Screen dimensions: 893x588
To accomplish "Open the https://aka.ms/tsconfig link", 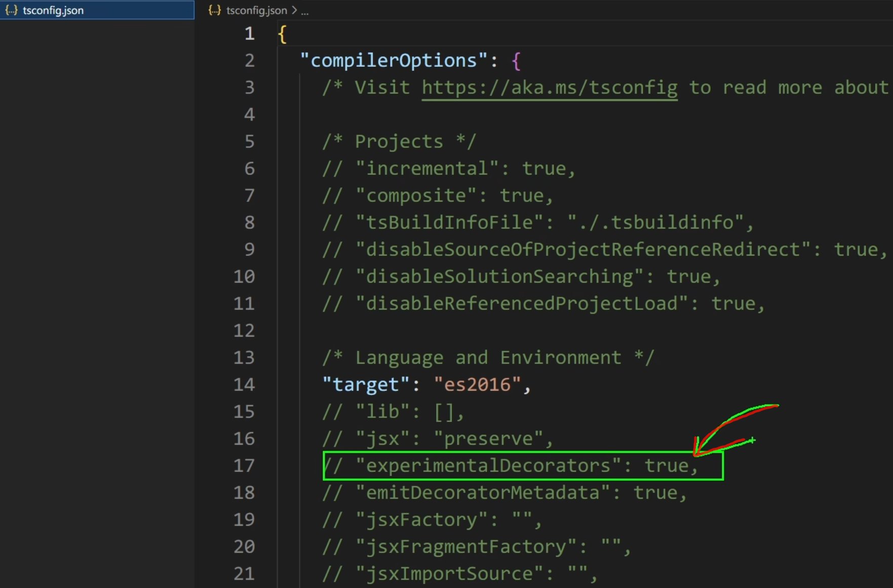I will [550, 88].
